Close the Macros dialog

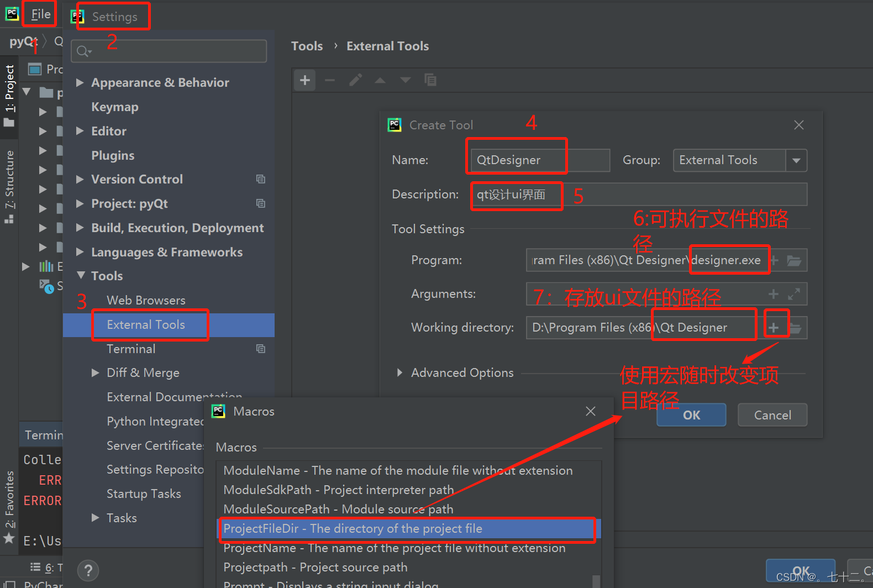click(x=591, y=411)
